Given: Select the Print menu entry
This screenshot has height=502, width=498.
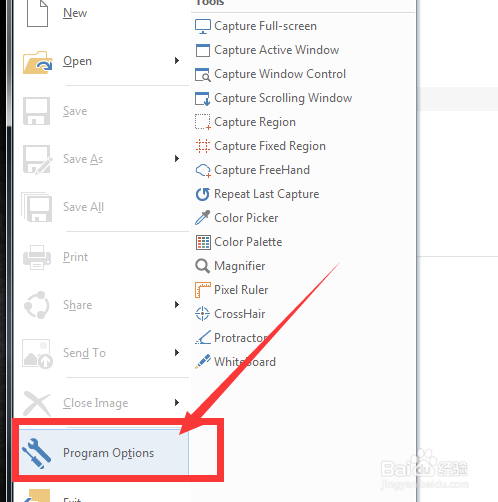Looking at the screenshot, I should 76,257.
